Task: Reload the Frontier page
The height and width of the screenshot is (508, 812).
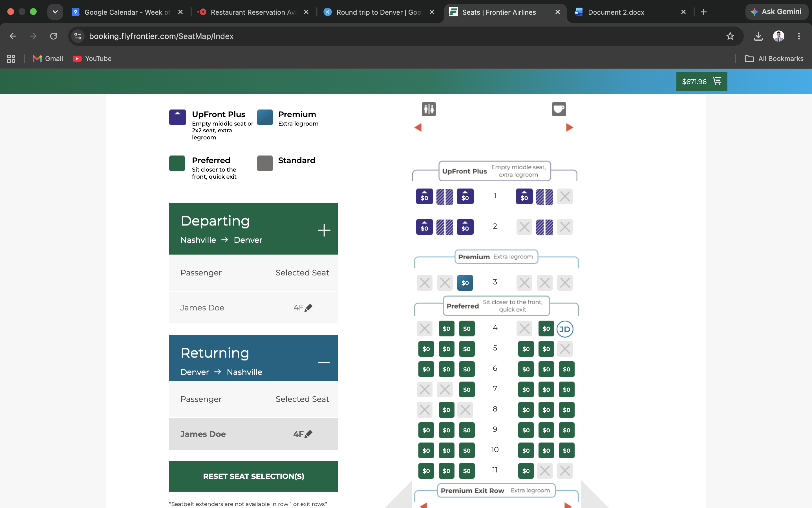Action: point(54,36)
